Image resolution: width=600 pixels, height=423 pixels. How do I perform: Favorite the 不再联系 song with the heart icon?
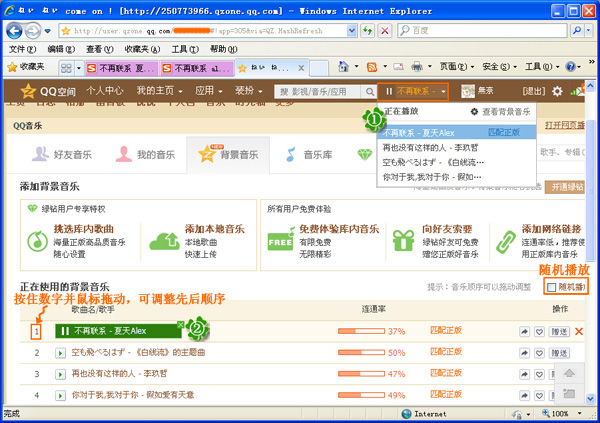pyautogui.click(x=539, y=332)
